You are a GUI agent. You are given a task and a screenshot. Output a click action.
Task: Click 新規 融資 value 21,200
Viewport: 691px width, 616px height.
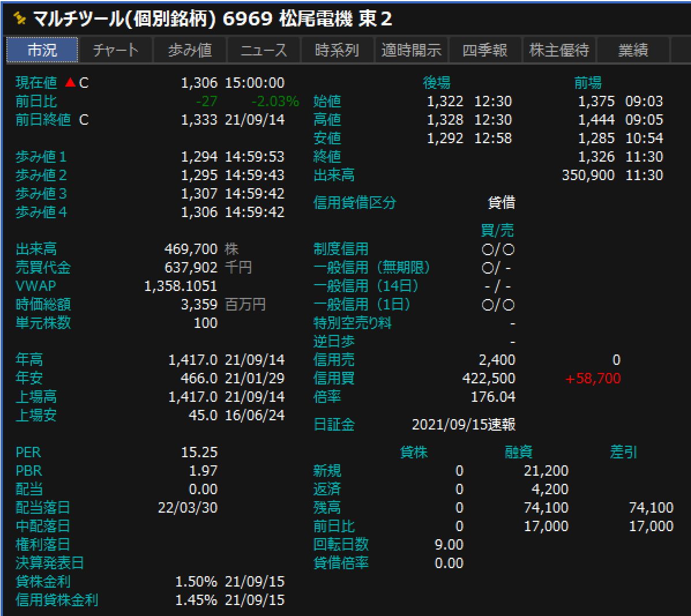tap(546, 471)
